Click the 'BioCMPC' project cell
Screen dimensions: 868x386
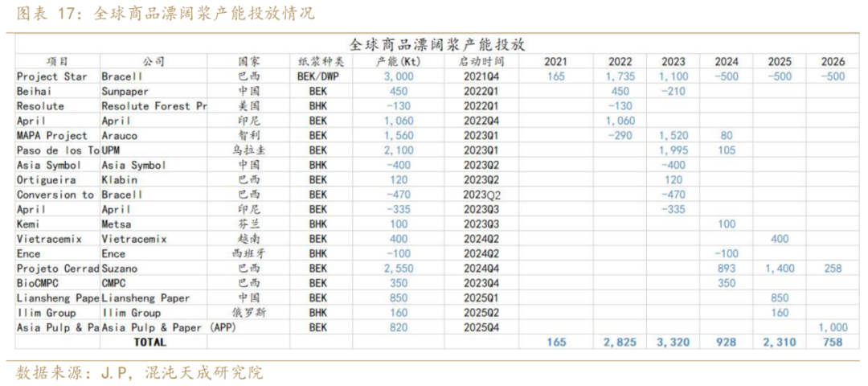point(38,284)
